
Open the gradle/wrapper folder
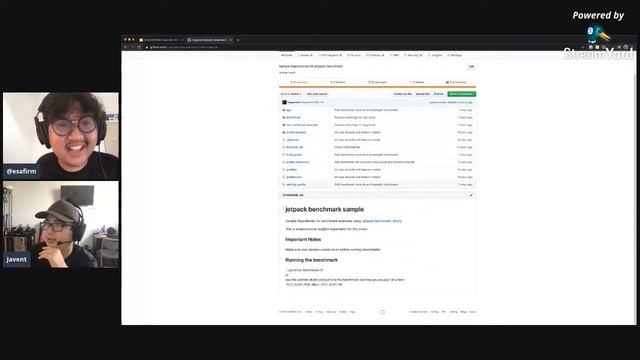tap(296, 133)
